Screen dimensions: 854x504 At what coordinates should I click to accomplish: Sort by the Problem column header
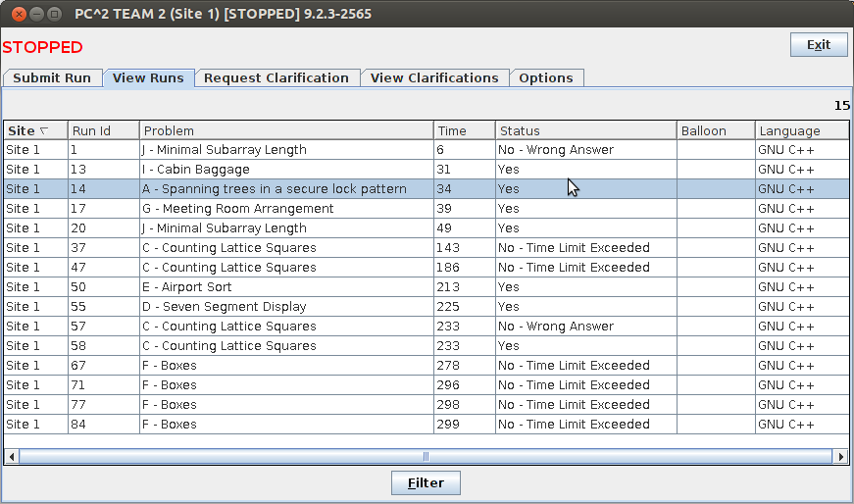285,130
